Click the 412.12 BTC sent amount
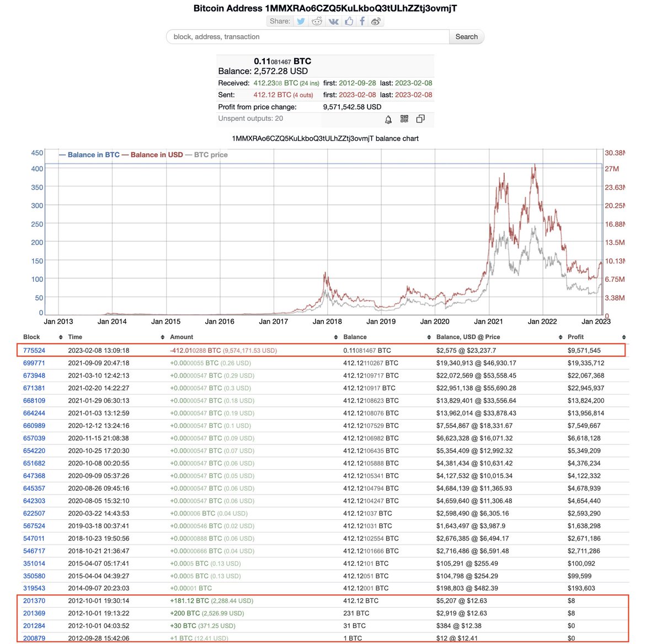Screen dimensions: 662x644 (272, 95)
